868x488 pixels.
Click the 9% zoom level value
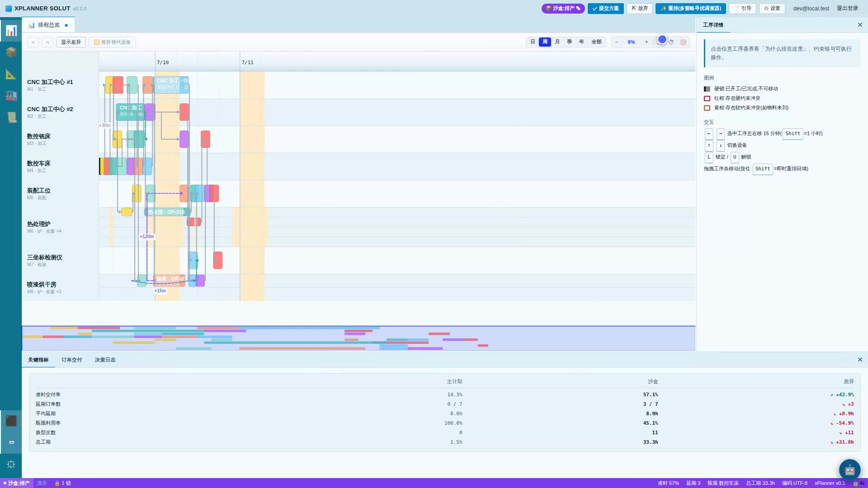[631, 42]
